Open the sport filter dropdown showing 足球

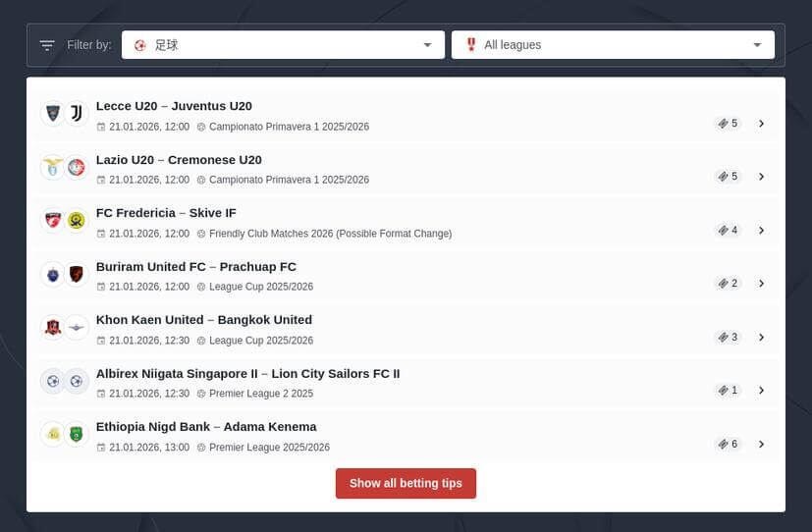tap(283, 45)
